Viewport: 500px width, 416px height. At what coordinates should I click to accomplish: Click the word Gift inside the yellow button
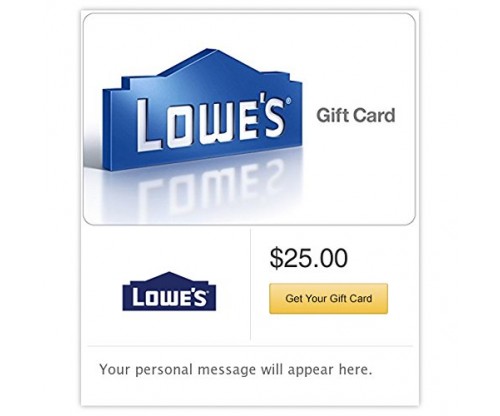point(339,298)
